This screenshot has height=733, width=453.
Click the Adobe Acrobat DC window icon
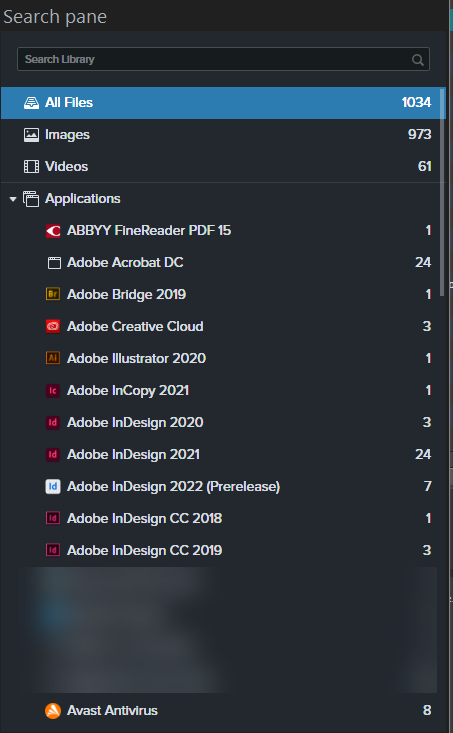pyautogui.click(x=54, y=263)
